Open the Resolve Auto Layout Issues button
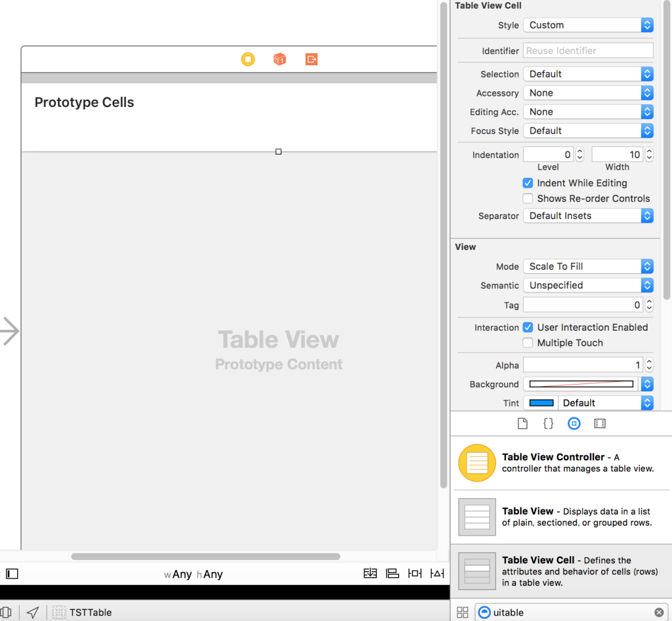 pyautogui.click(x=437, y=574)
